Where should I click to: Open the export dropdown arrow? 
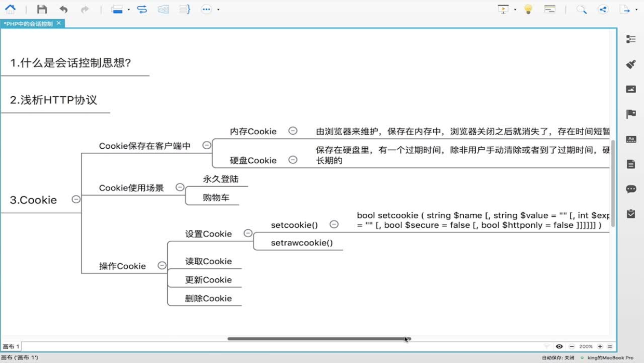click(636, 10)
